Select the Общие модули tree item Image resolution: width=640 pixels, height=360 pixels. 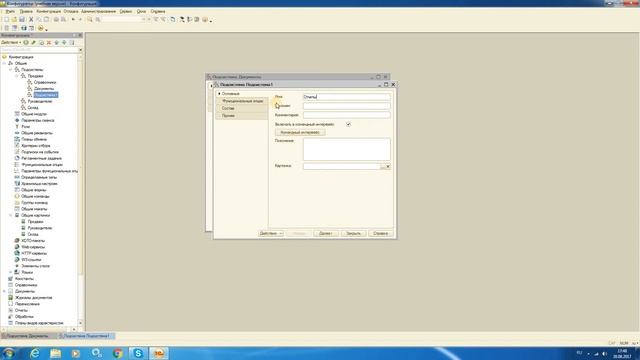click(x=34, y=114)
